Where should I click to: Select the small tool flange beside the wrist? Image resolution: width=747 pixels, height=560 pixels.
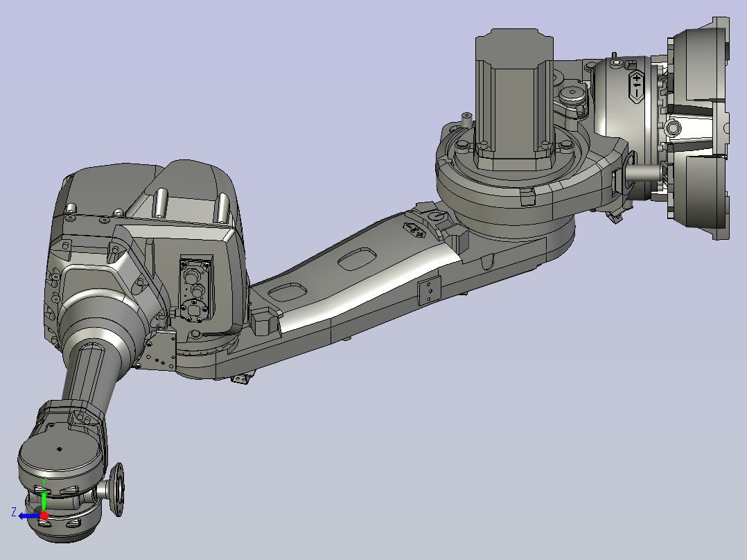tap(116, 489)
